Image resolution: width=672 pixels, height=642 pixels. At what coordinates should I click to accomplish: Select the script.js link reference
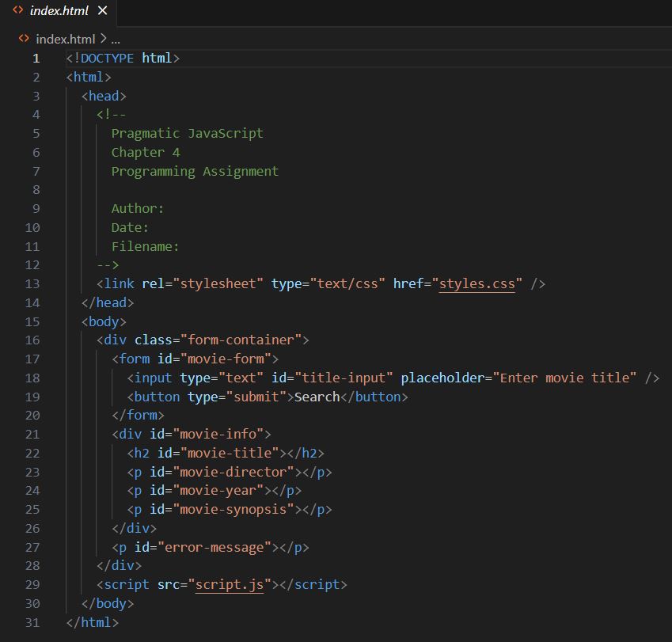[230, 584]
